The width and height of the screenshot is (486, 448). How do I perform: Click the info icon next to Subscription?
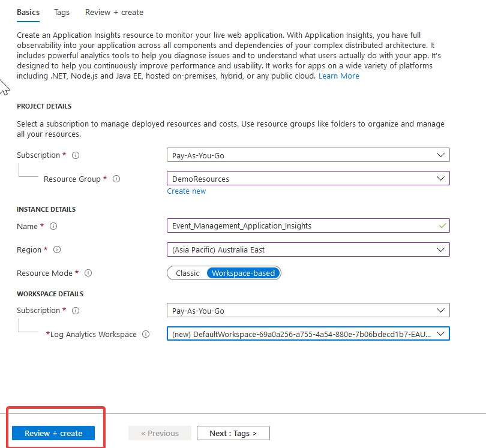pyautogui.click(x=75, y=155)
